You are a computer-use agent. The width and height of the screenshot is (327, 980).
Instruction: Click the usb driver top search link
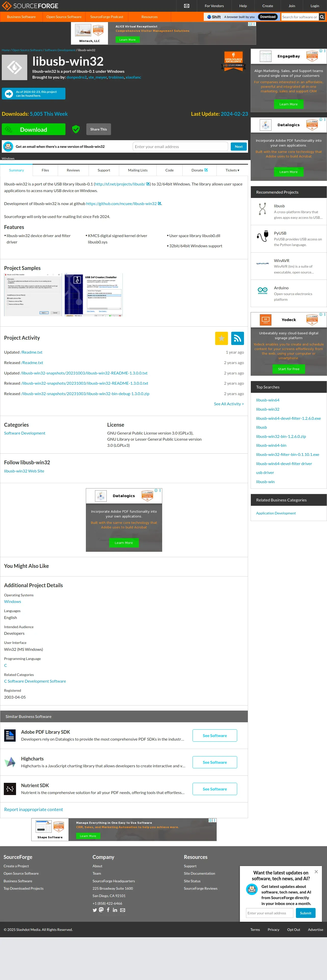coord(265,472)
